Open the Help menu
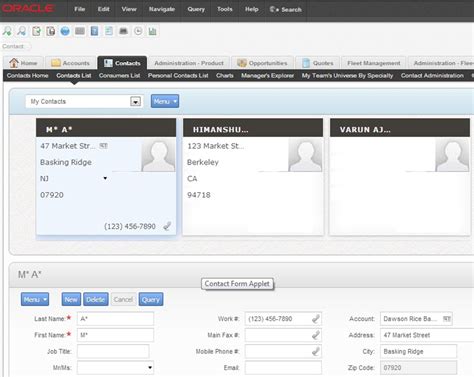The width and height of the screenshot is (474, 377). point(252,9)
